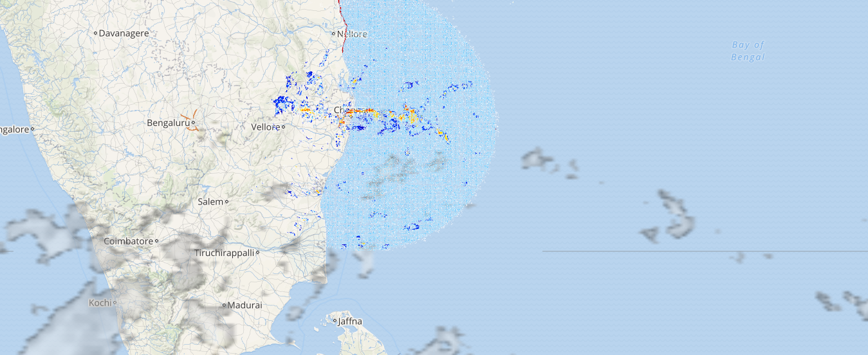This screenshot has width=868, height=355.
Task: Click the red coastline segment near Nellore
Action: click(342, 27)
